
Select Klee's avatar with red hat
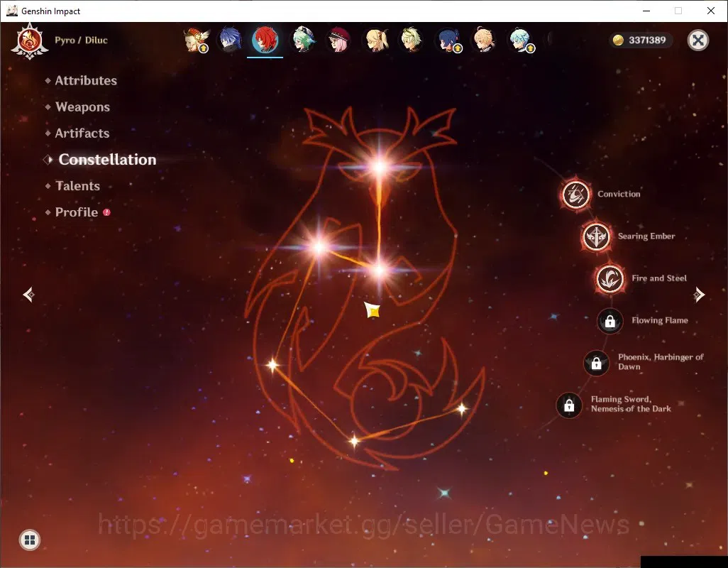tap(197, 40)
